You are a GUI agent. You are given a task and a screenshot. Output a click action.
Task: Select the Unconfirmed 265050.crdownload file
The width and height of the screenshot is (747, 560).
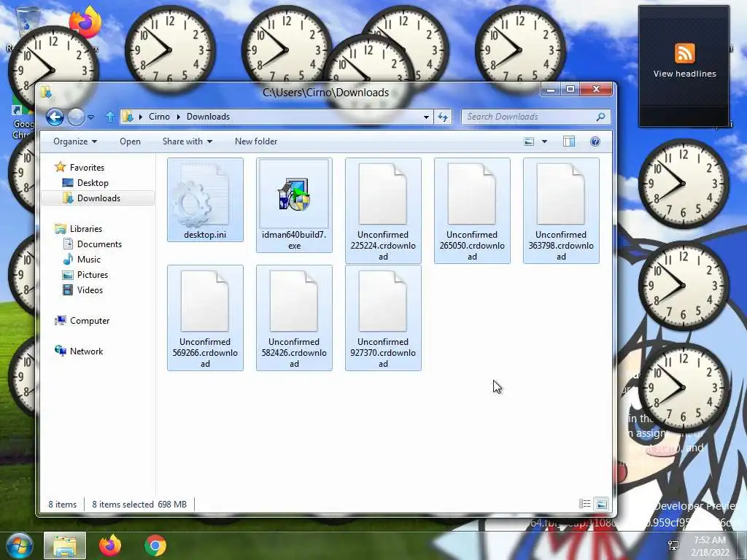[472, 211]
